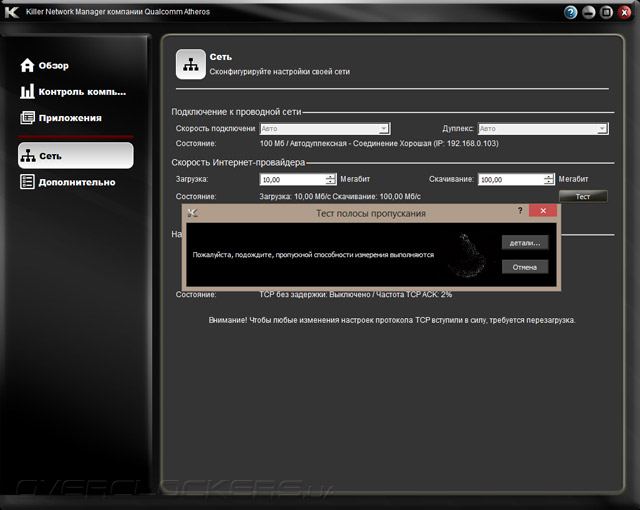Image resolution: width=640 pixels, height=510 pixels.
Task: Click the TCP без задержки status text
Action: pyautogui.click(x=356, y=295)
